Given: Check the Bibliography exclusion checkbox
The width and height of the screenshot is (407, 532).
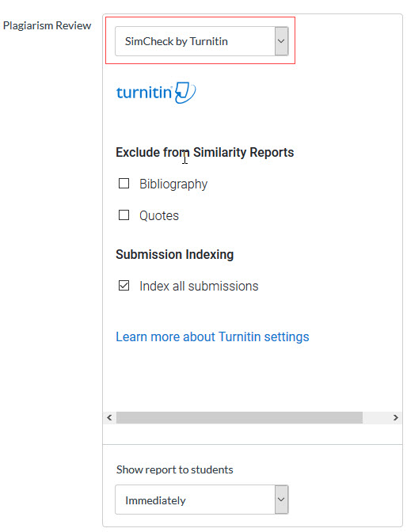Looking at the screenshot, I should pyautogui.click(x=124, y=184).
